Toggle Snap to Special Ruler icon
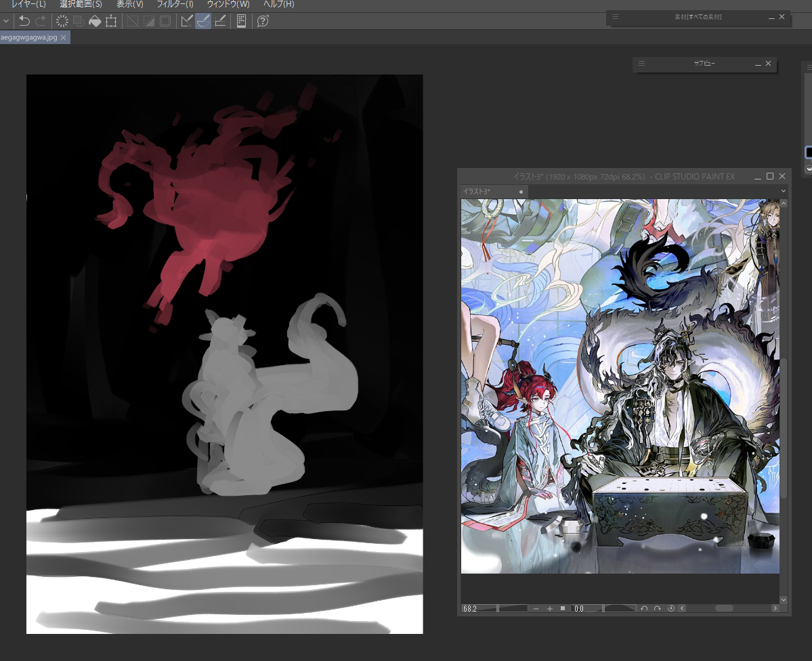The height and width of the screenshot is (661, 812). tap(203, 21)
